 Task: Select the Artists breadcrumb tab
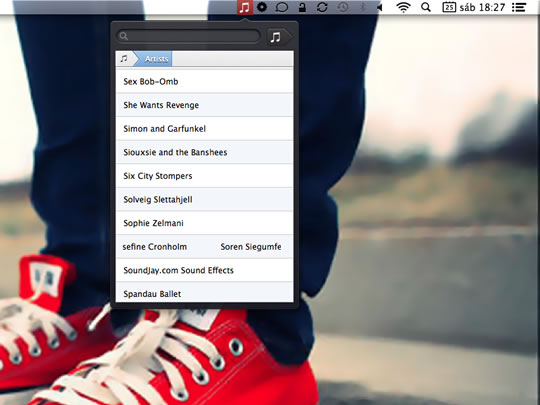[153, 59]
